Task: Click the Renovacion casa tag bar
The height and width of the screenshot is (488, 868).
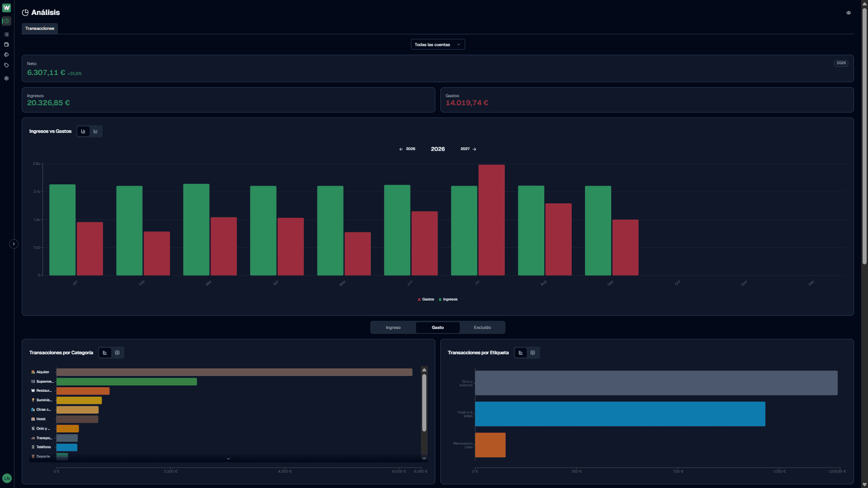Action: (x=491, y=445)
